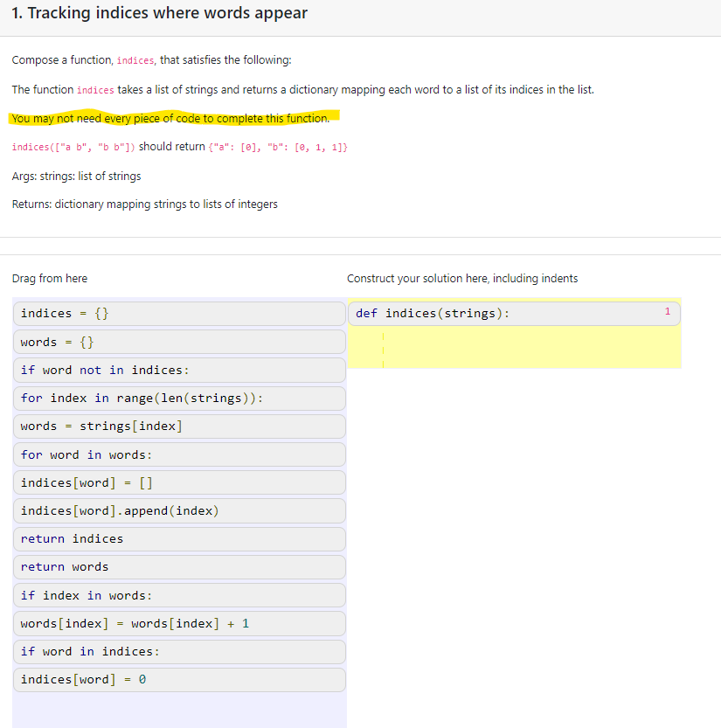Click the highlighted hint text about unused code
The width and height of the screenshot is (721, 728).
coord(175,118)
